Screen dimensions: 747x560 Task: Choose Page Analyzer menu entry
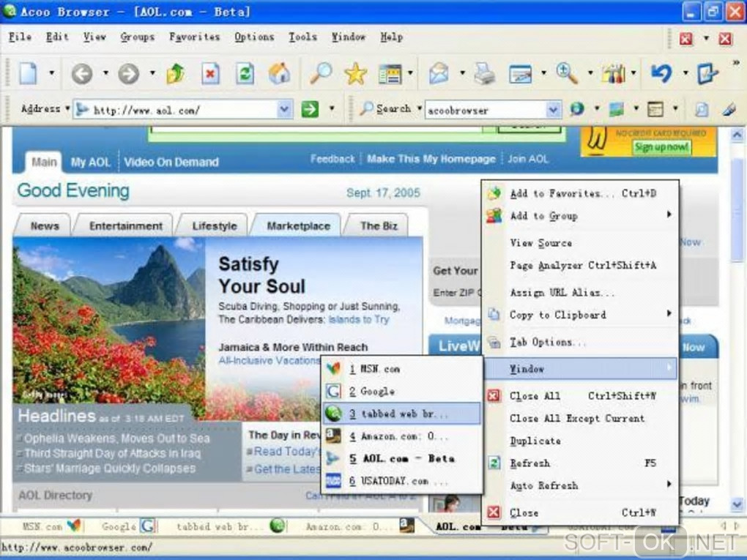[x=581, y=265]
